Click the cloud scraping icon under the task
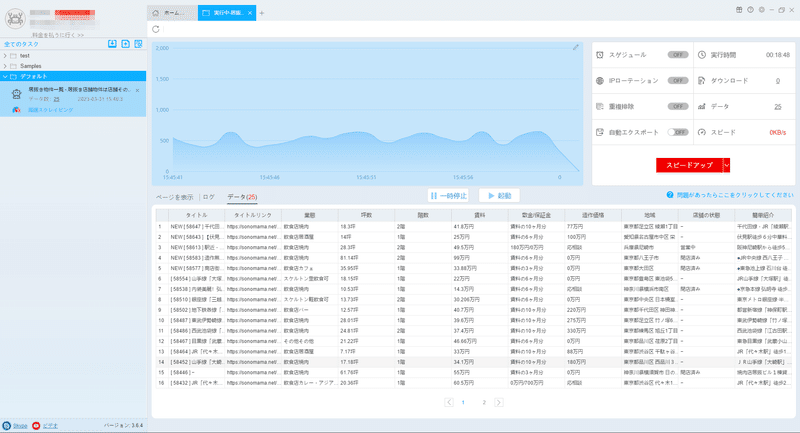The width and height of the screenshot is (800, 433). (x=16, y=110)
